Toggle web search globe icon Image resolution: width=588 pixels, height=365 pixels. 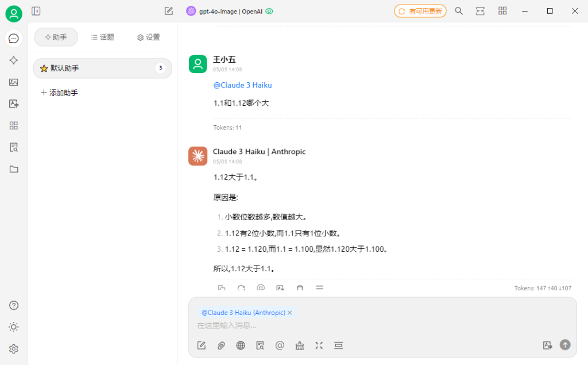pos(241,345)
